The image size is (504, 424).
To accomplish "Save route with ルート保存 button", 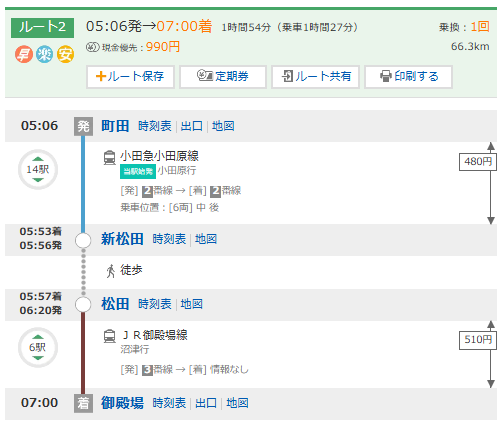I will (130, 77).
